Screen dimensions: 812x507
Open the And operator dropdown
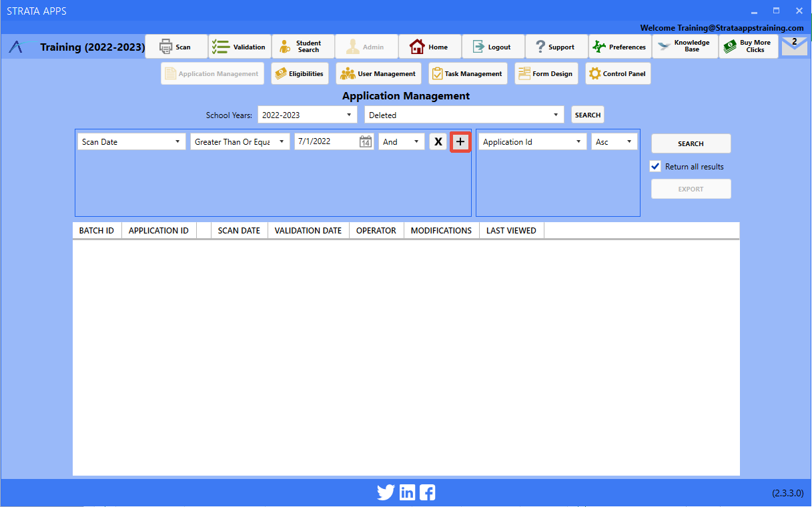pyautogui.click(x=402, y=141)
